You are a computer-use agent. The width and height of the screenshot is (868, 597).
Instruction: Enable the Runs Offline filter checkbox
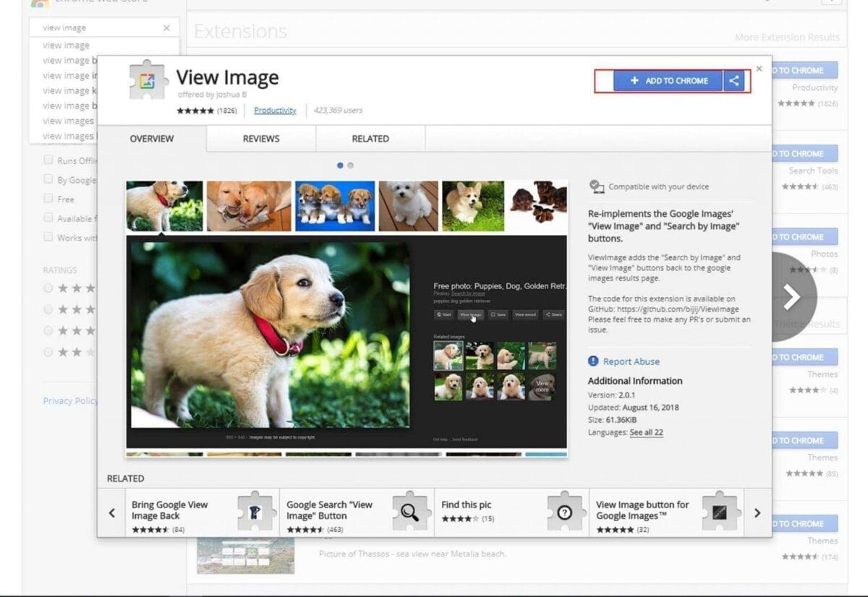(48, 160)
